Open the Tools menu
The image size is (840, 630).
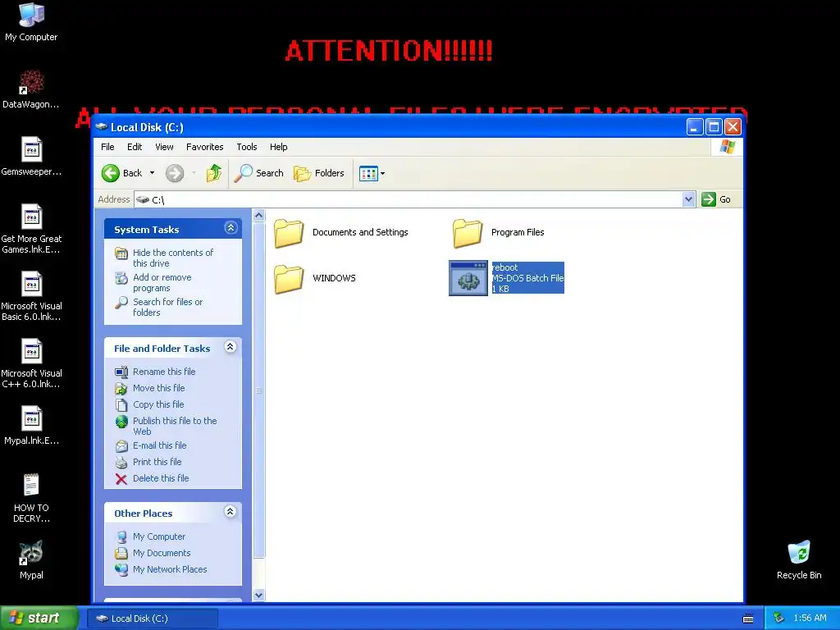pyautogui.click(x=247, y=147)
